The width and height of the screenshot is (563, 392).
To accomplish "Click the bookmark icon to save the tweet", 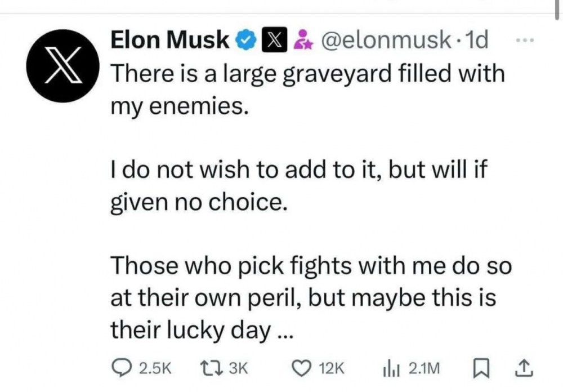I will point(481,367).
